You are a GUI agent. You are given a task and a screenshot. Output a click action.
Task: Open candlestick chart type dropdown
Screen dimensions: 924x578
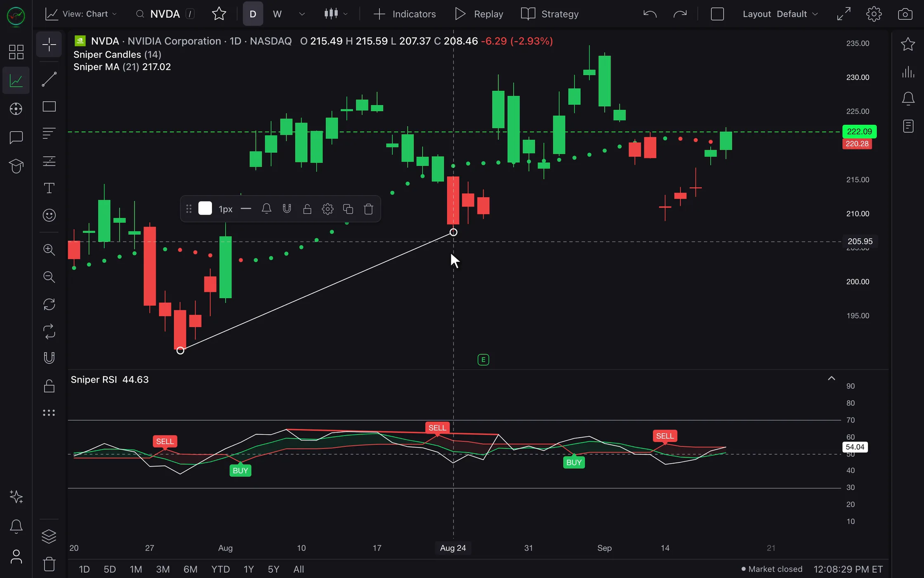(x=336, y=14)
